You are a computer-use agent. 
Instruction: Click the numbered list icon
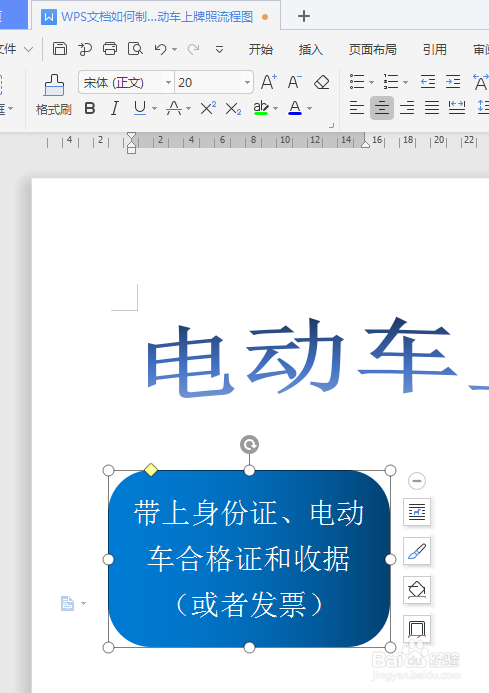click(x=391, y=82)
